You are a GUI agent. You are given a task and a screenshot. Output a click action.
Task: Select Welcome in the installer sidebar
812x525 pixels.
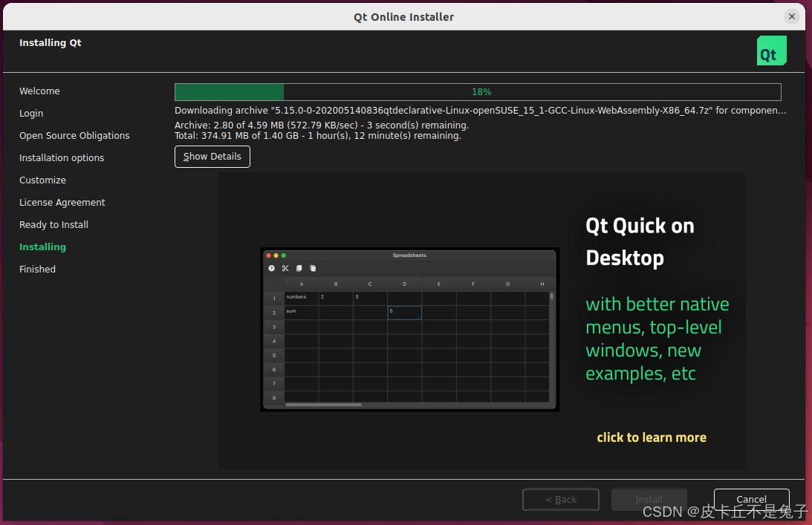click(39, 91)
